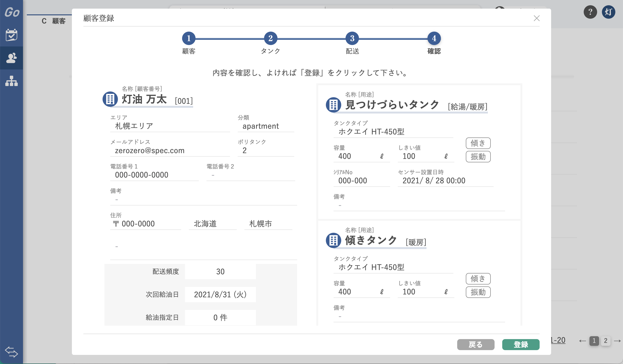Go to step 1 顧客
This screenshot has width=623, height=364.
pos(189,38)
